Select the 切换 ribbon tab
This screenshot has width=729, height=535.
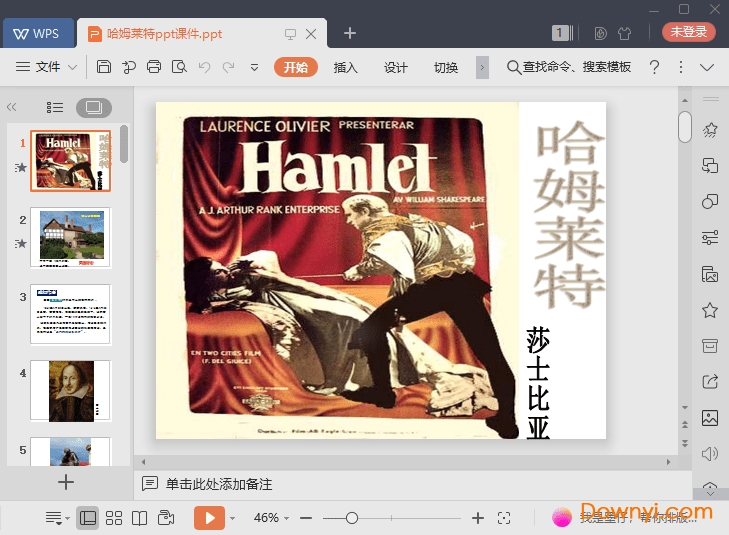446,67
